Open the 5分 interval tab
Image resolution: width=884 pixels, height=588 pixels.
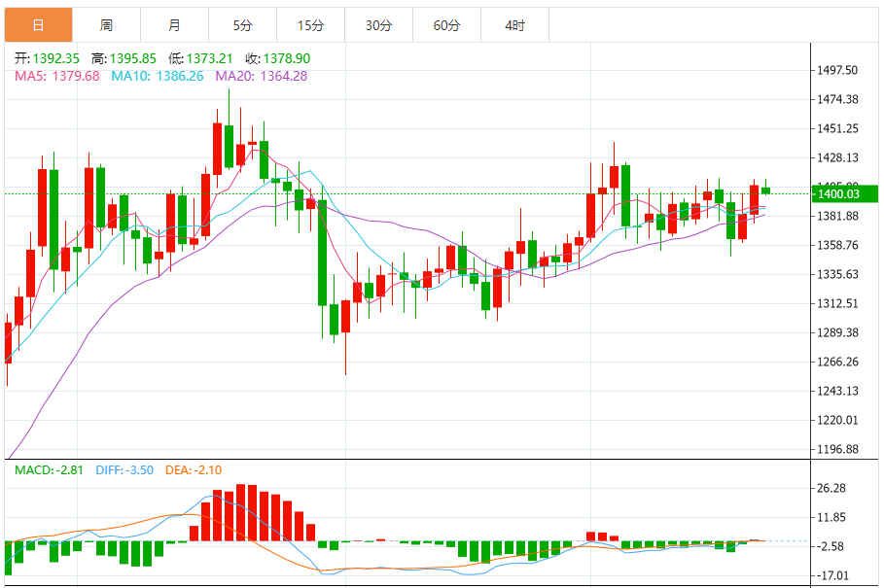pyautogui.click(x=243, y=25)
